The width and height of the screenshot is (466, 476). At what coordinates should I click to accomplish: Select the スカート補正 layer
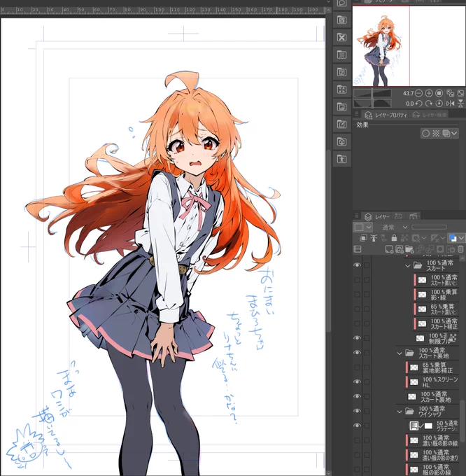[x=439, y=323]
